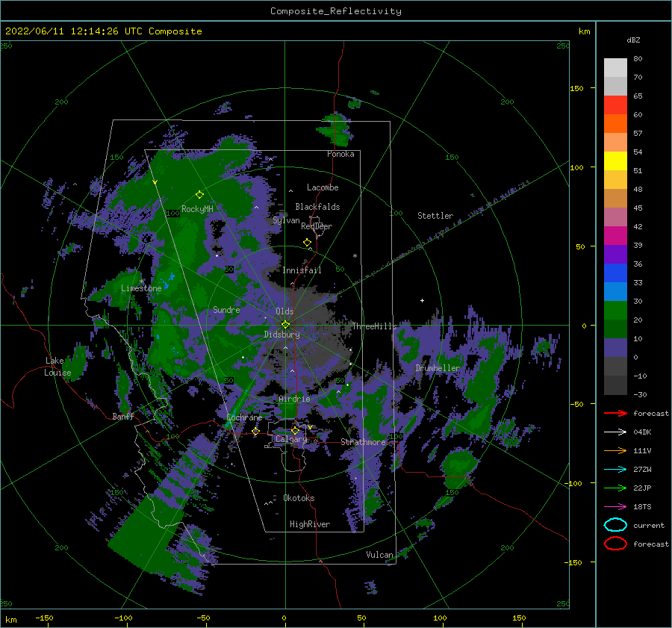Select the light gray 70-80 dBZ swatch

tap(615, 68)
